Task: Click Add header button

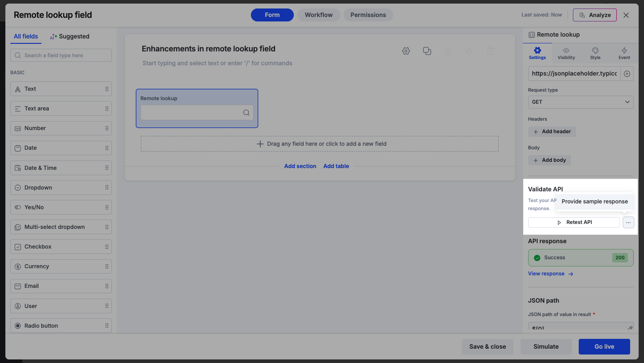Action: point(552,131)
